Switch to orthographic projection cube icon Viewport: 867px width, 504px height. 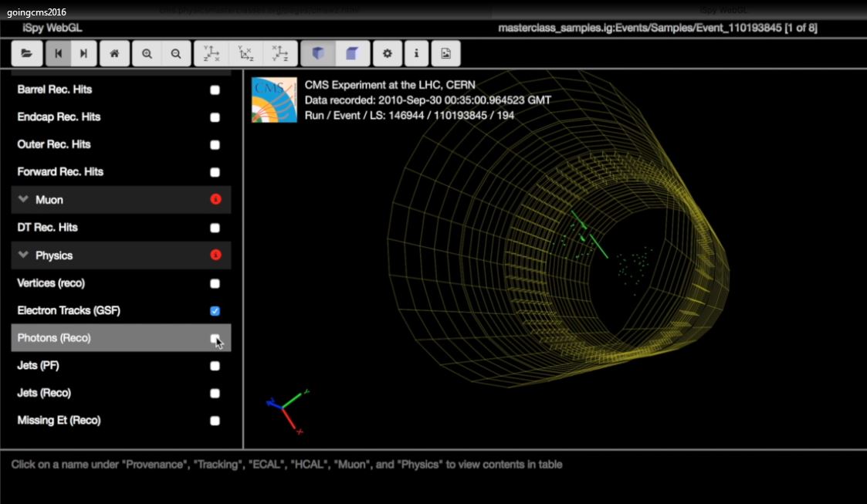click(352, 53)
